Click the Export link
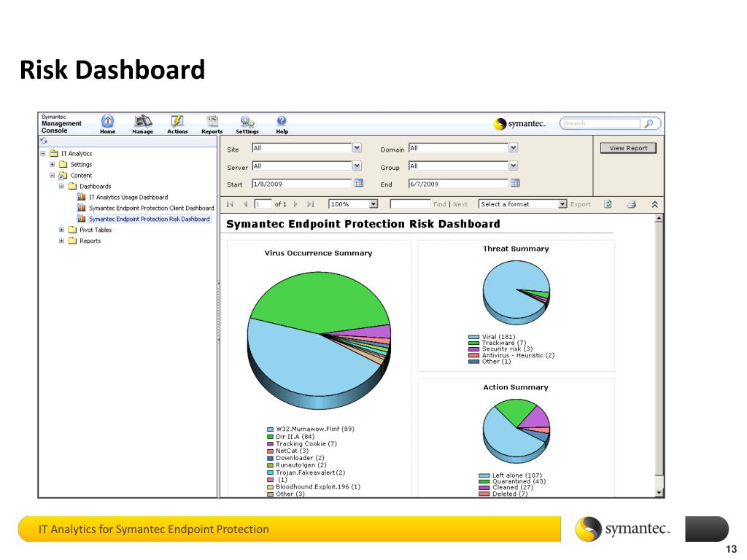The height and width of the screenshot is (560, 747). [x=580, y=204]
